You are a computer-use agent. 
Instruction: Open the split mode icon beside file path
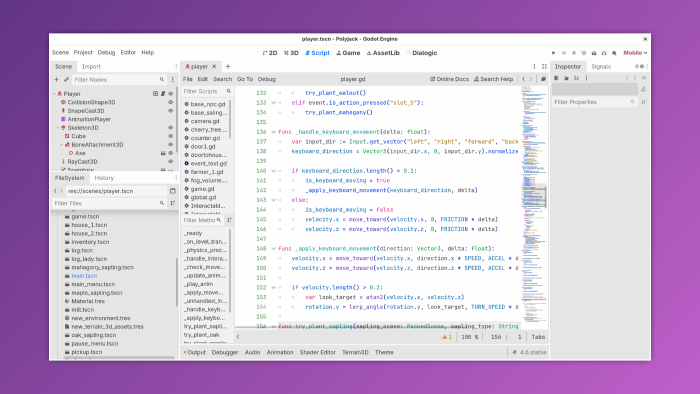tap(173, 191)
